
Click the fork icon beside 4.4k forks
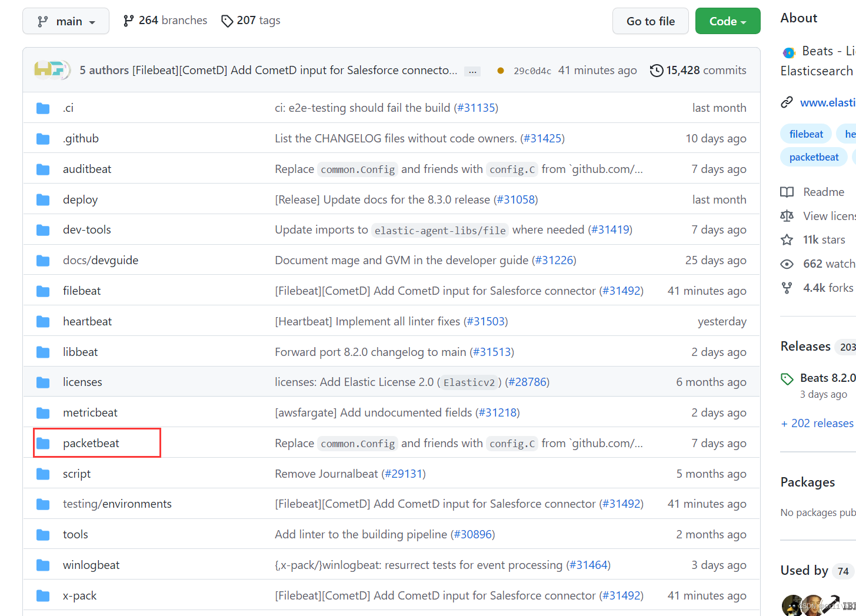coord(787,288)
